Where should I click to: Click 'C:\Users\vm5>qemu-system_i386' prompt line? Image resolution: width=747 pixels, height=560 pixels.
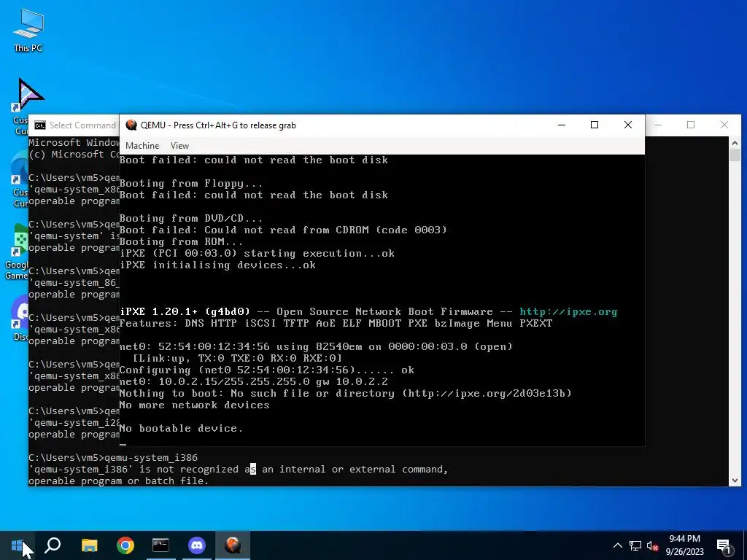click(x=113, y=458)
